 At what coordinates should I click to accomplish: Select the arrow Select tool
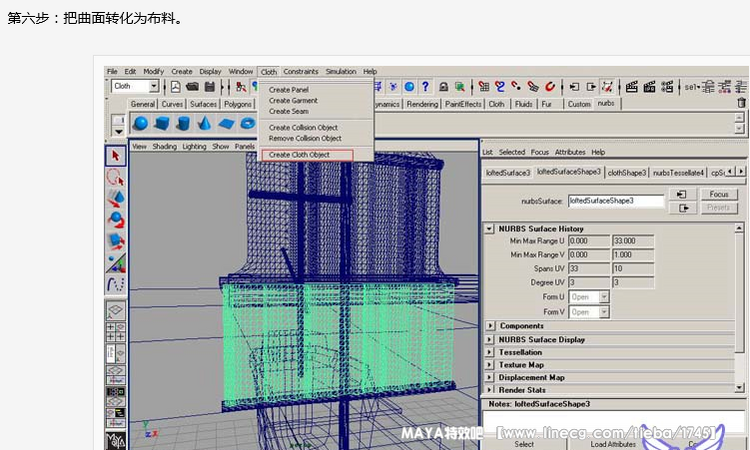pos(116,156)
